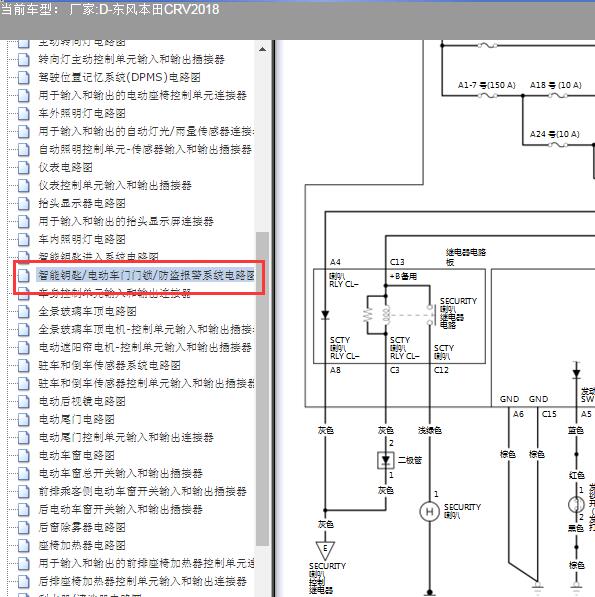595x597 pixels.
Task: Select 驻车和倒车传感器控制单元输入和输出插接器
Action: point(146,383)
